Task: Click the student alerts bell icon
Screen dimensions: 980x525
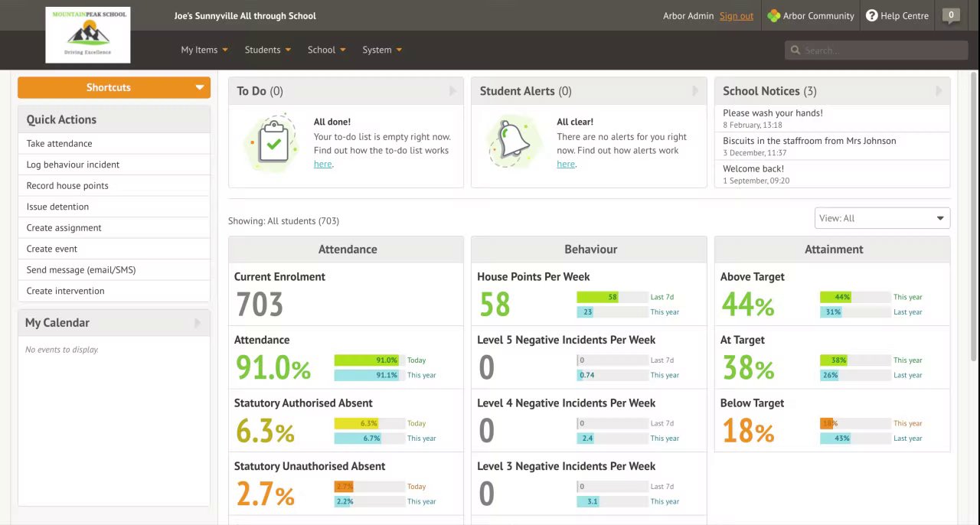Action: 515,142
